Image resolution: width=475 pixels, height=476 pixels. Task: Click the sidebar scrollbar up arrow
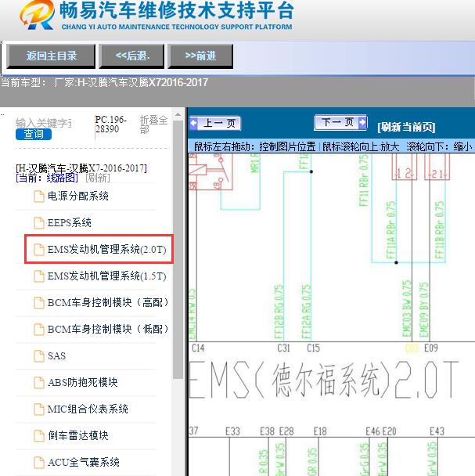[178, 115]
